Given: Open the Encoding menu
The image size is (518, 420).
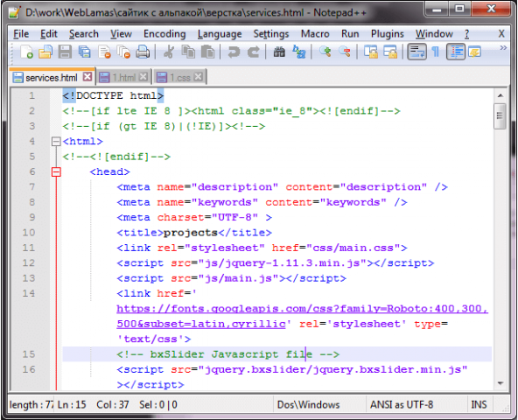Looking at the screenshot, I should [x=164, y=34].
